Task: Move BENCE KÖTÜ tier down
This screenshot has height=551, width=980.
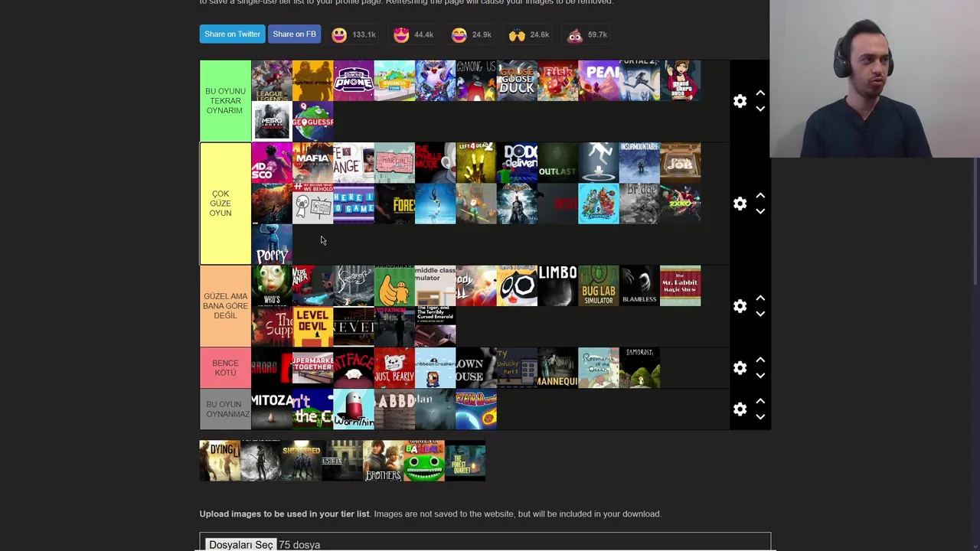Action: point(760,377)
